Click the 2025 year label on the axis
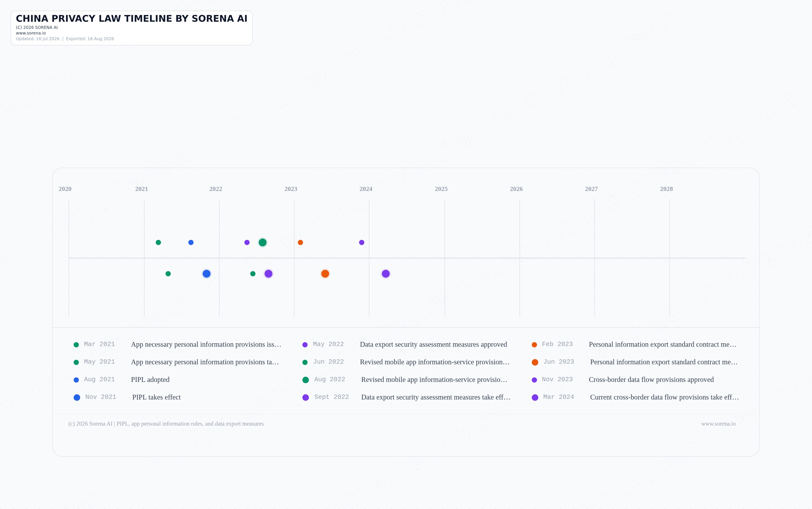Screen dimensions: 812x509 [x=441, y=189]
